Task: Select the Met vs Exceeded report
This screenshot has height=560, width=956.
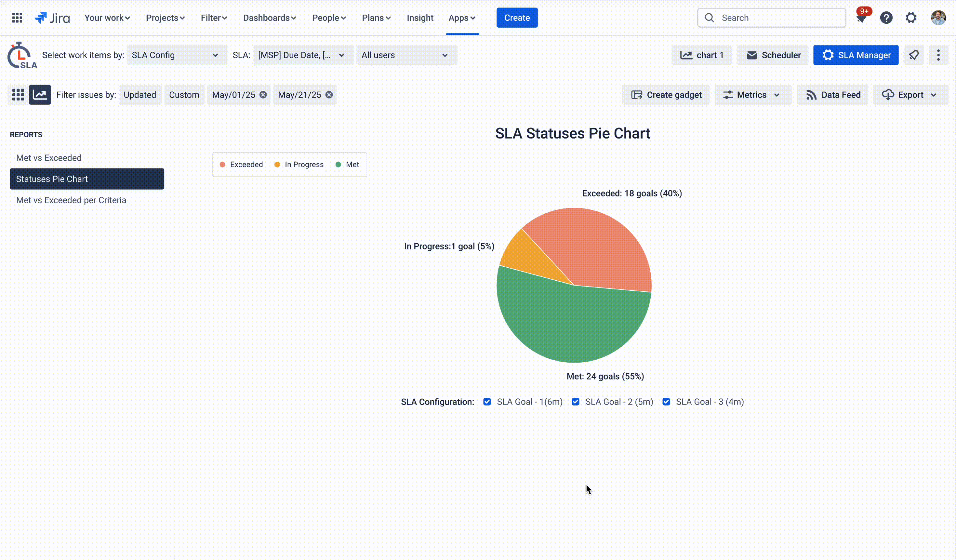Action: click(x=87, y=158)
